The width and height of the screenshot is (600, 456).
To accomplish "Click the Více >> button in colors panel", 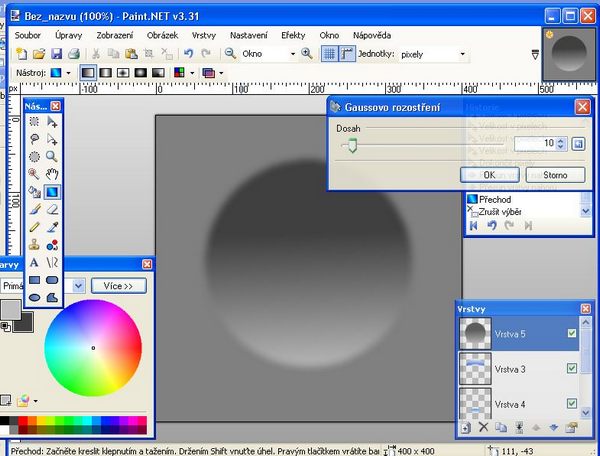I will 119,285.
